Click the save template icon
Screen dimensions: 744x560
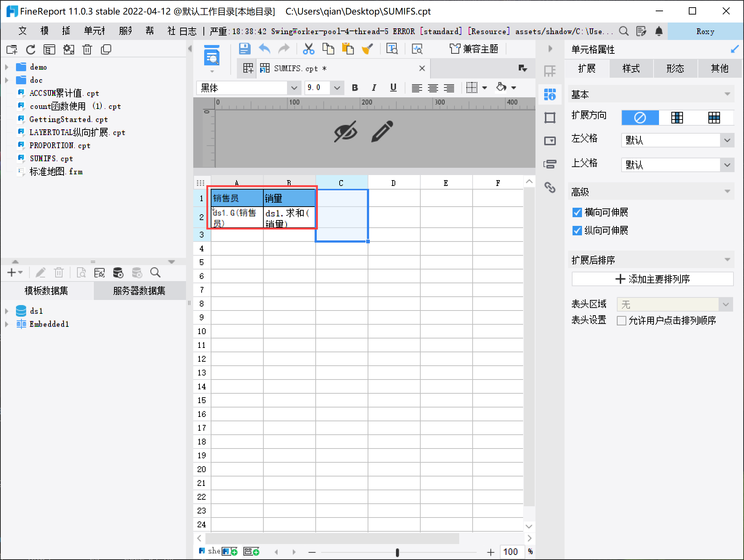click(244, 49)
